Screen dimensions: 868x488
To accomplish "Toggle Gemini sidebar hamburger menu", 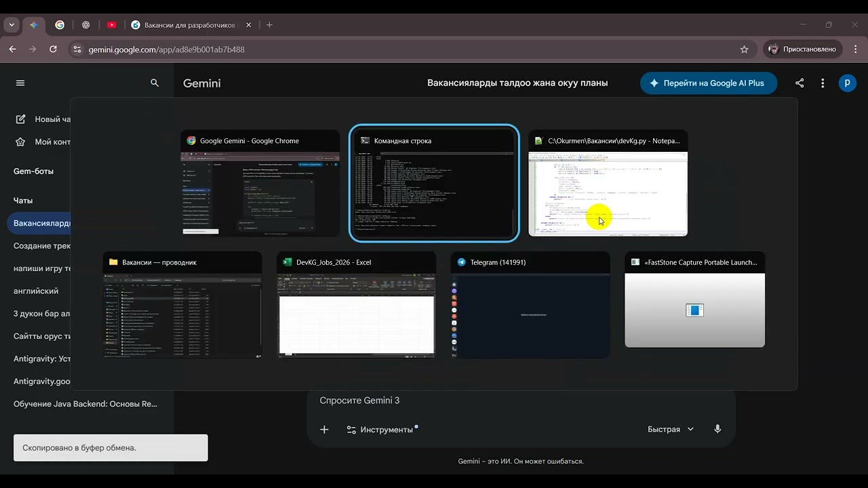I will click(20, 83).
